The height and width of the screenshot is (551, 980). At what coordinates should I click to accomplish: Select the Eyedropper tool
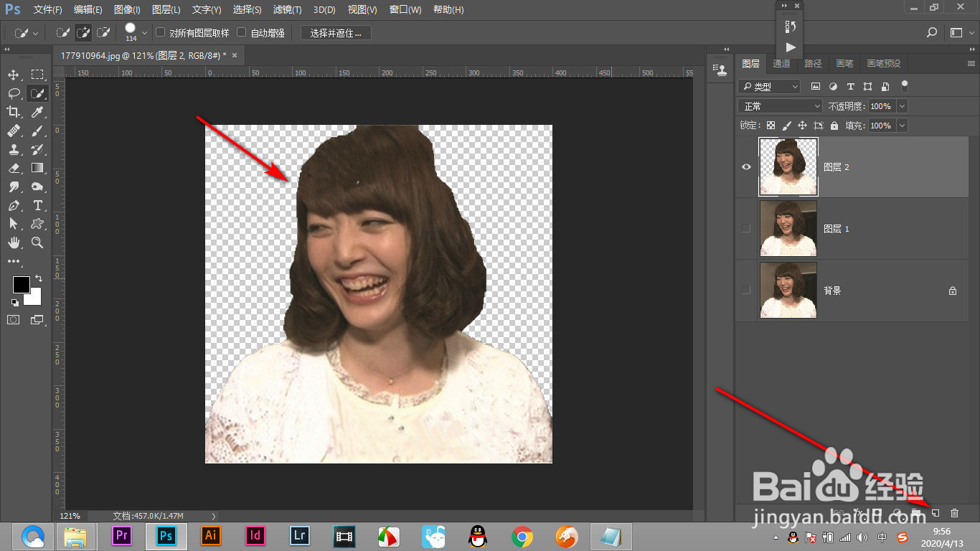(37, 112)
